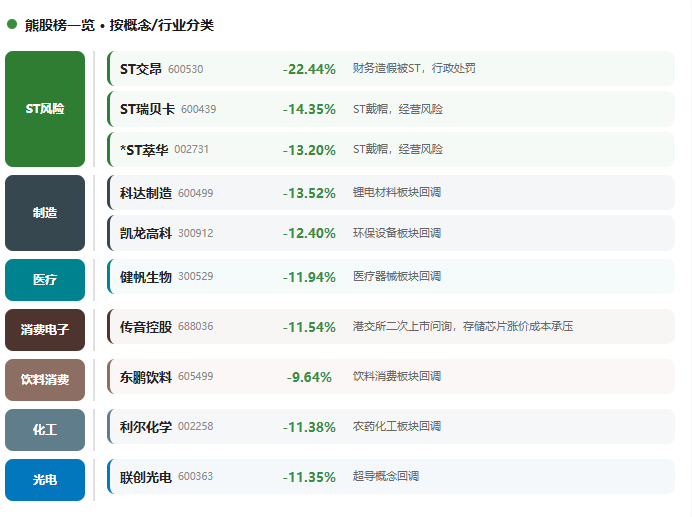692x517 pixels.
Task: Click reason text 饮料消费板块回调
Action: (x=397, y=376)
